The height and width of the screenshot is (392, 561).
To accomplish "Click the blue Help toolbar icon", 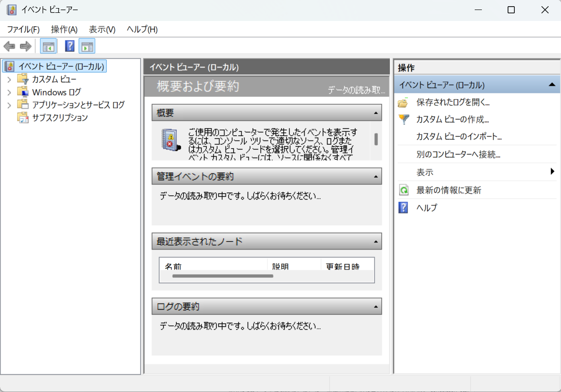I will click(x=70, y=46).
